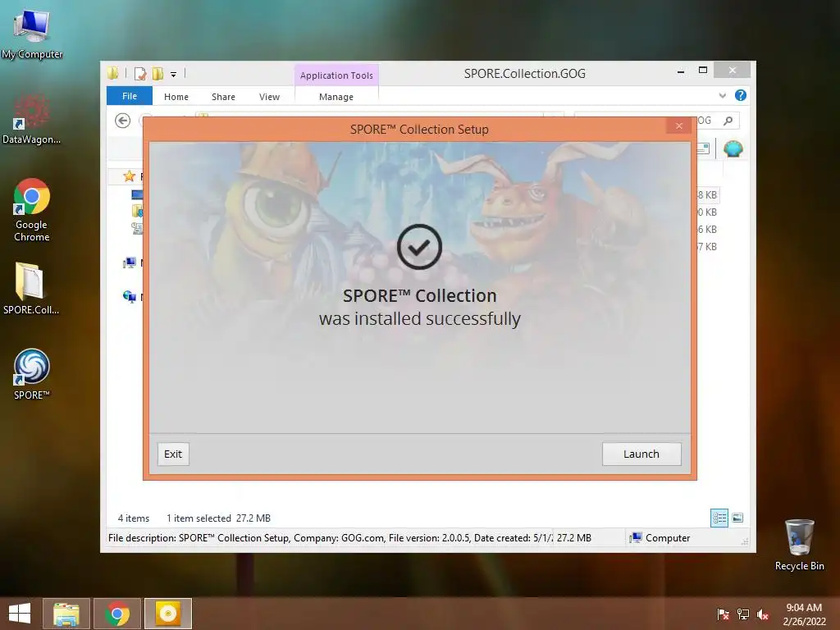Viewport: 840px width, 630px height.
Task: Open the Share ribbon tab
Action: point(223,97)
